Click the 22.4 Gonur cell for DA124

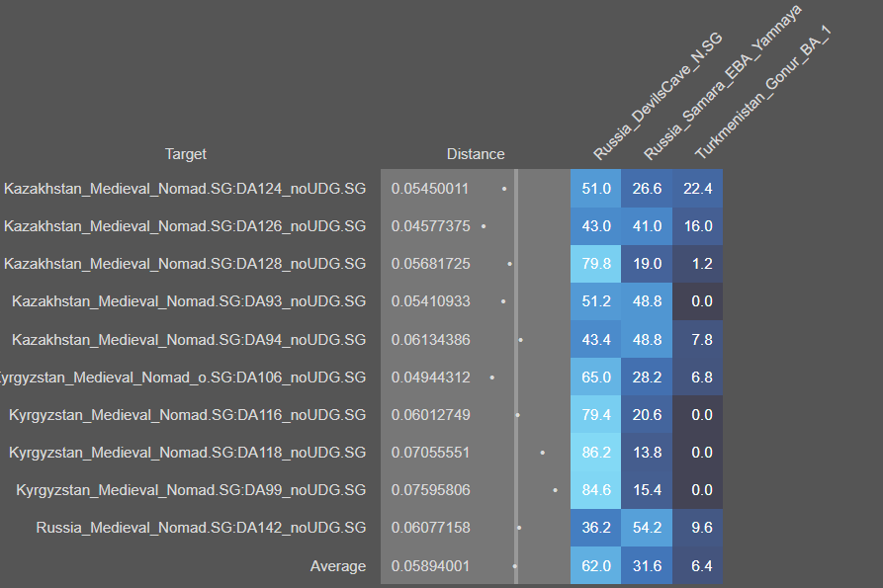[x=698, y=189]
